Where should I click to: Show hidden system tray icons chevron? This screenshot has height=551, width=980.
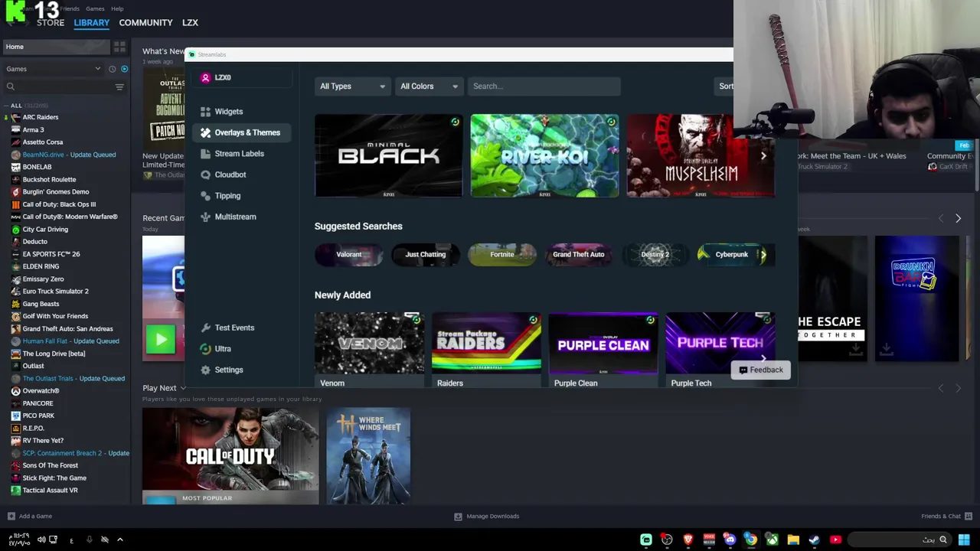point(119,540)
